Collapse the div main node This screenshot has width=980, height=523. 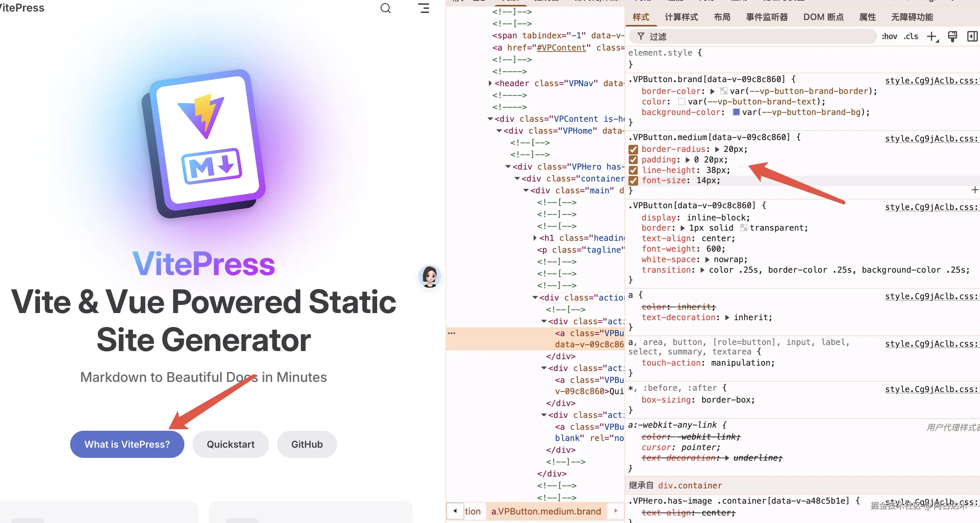tap(526, 190)
